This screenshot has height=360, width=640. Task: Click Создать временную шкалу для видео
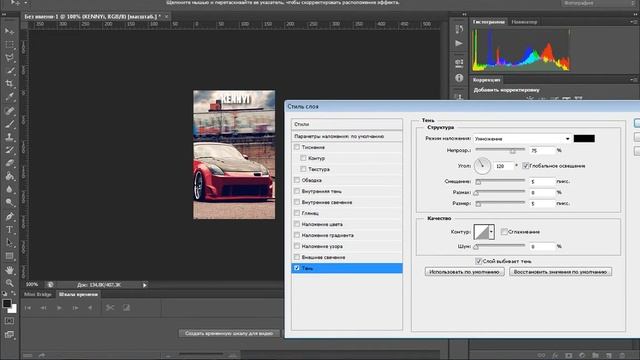pyautogui.click(x=229, y=333)
